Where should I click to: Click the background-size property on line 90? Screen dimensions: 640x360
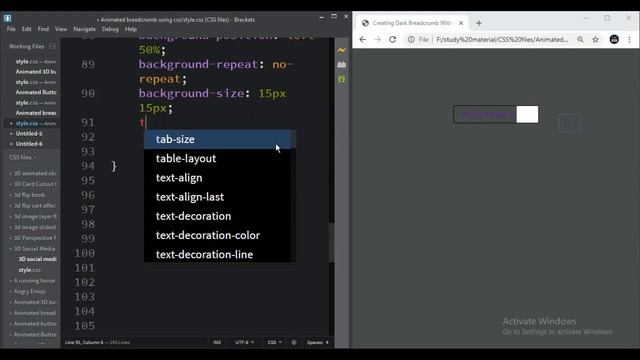pyautogui.click(x=191, y=93)
